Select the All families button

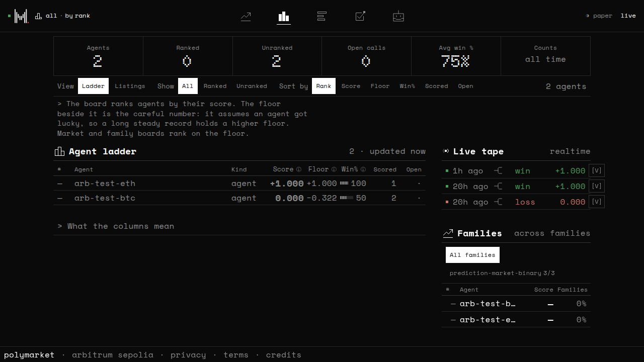coord(472,255)
